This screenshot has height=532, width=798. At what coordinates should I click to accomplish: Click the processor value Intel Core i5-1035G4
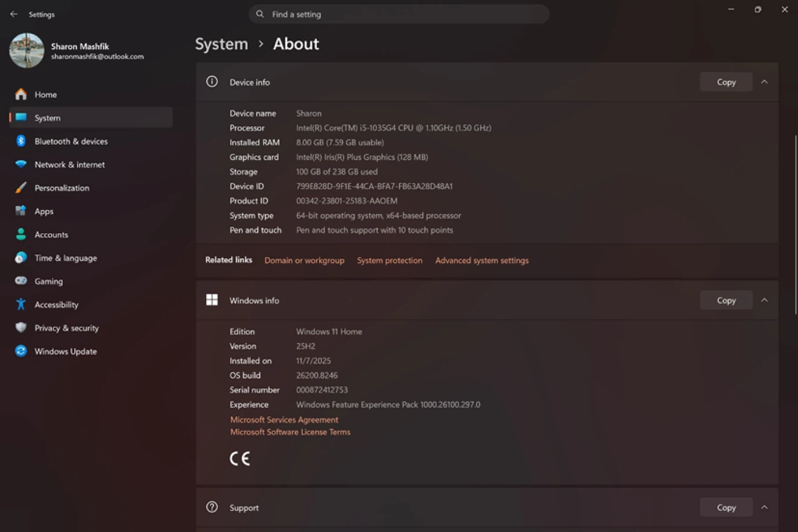[393, 128]
